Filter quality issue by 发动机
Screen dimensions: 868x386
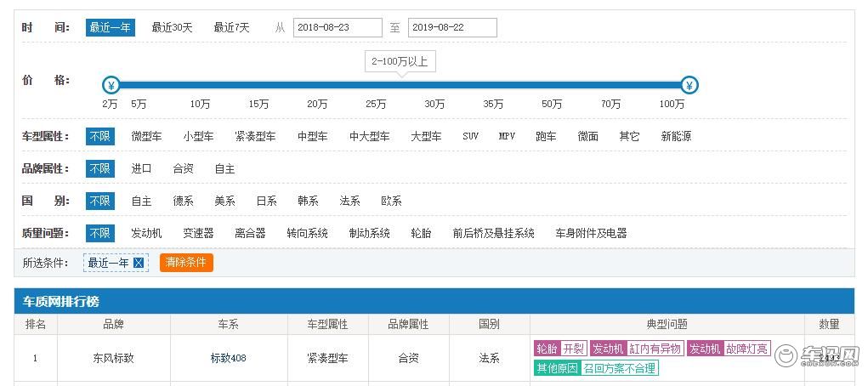(146, 233)
